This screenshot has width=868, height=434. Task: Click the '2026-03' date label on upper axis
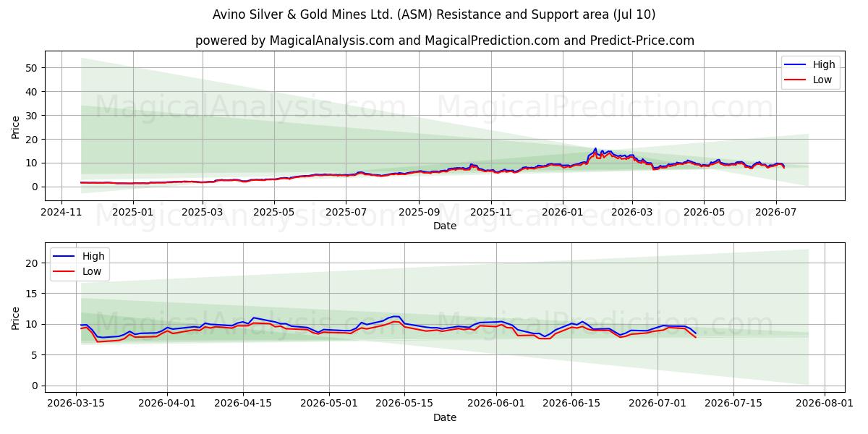click(632, 212)
